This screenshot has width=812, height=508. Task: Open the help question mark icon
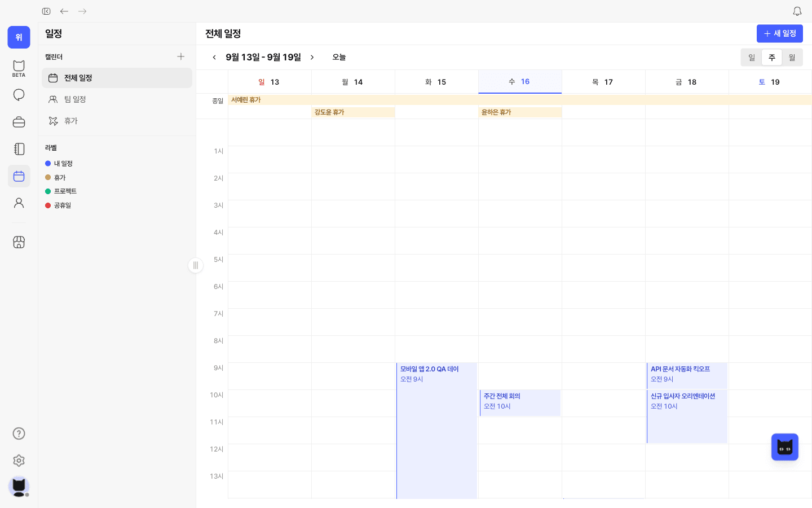19,433
